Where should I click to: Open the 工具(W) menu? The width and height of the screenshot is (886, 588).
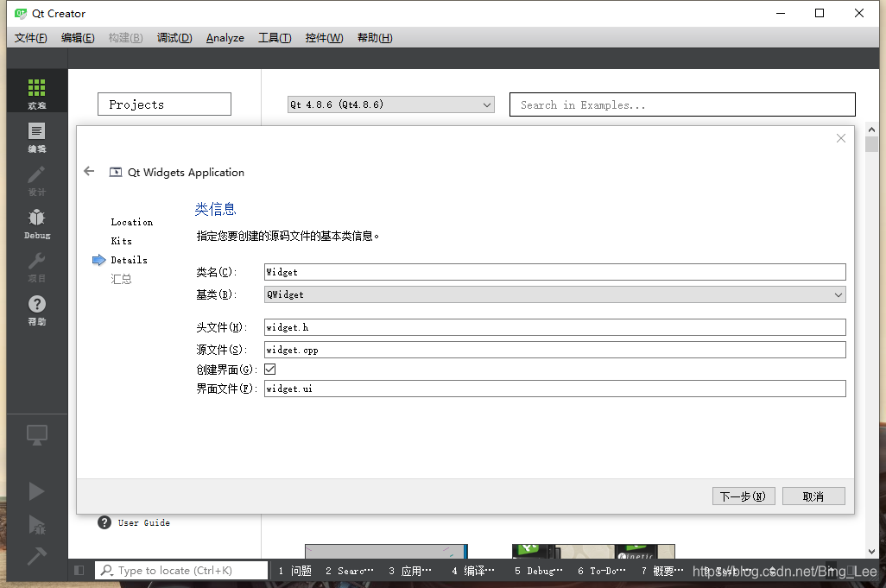[274, 37]
